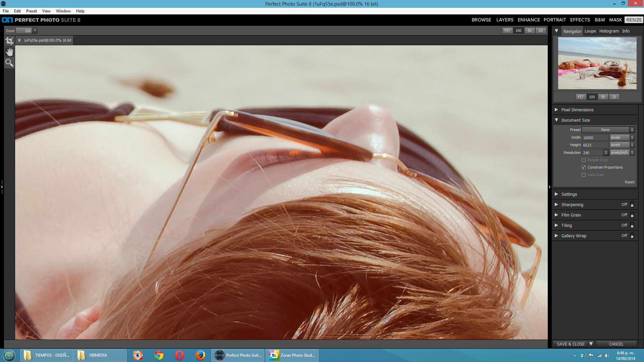Open the Width units pixels dropdown
This screenshot has width=644, height=362.
coord(622,137)
